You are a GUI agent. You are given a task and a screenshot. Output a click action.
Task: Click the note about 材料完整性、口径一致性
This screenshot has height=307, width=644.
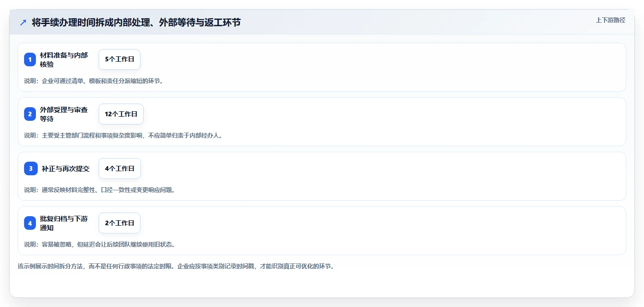[100, 190]
